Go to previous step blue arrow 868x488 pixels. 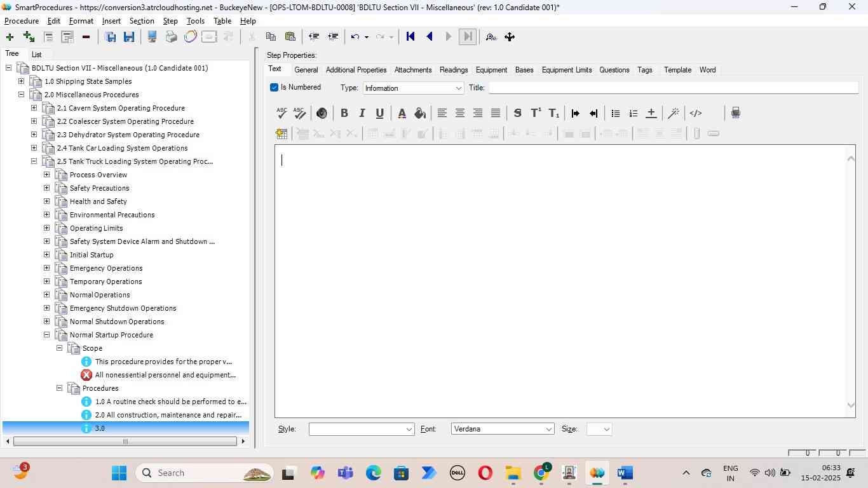point(430,37)
